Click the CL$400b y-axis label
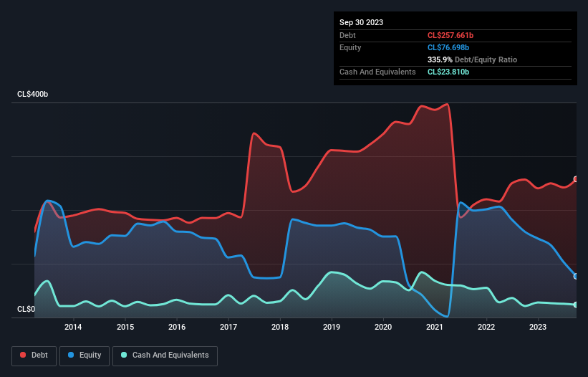This screenshot has width=588, height=377. pyautogui.click(x=33, y=94)
